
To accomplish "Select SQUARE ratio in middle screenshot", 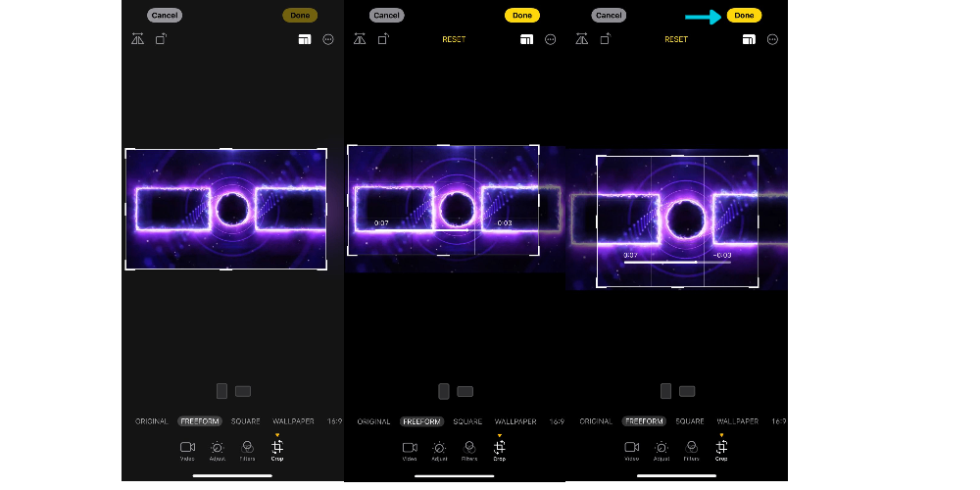I will point(467,421).
